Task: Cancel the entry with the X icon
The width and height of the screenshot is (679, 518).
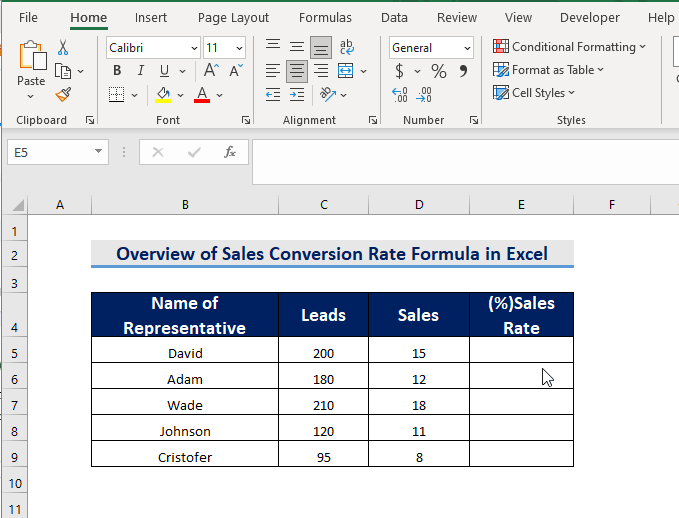Action: click(x=158, y=152)
